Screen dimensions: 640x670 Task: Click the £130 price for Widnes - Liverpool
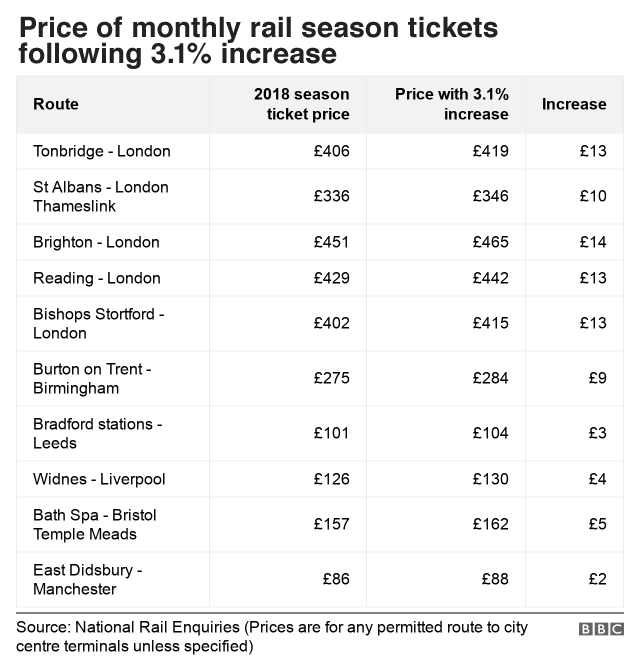pyautogui.click(x=490, y=479)
